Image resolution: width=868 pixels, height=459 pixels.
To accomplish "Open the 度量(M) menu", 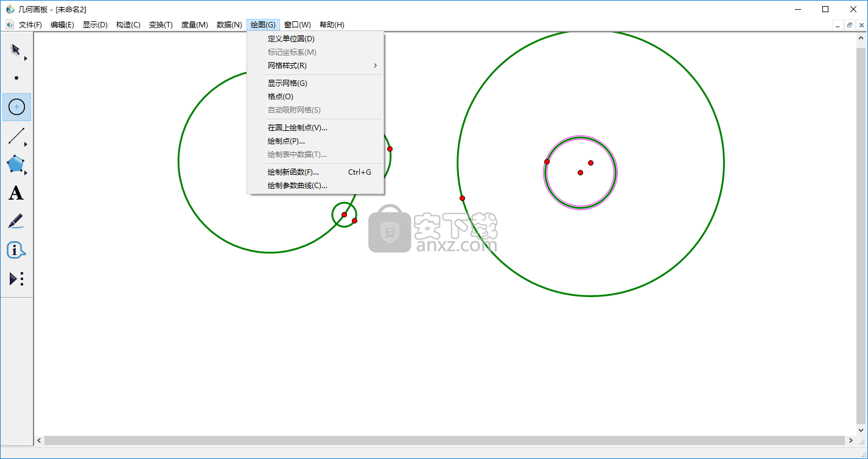I will [194, 25].
